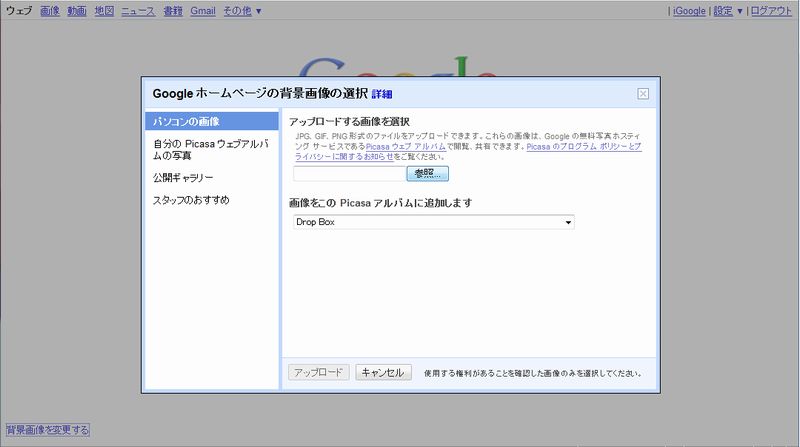The image size is (800, 447).
Task: Open Gmail in the top navigation
Action: tap(203, 11)
